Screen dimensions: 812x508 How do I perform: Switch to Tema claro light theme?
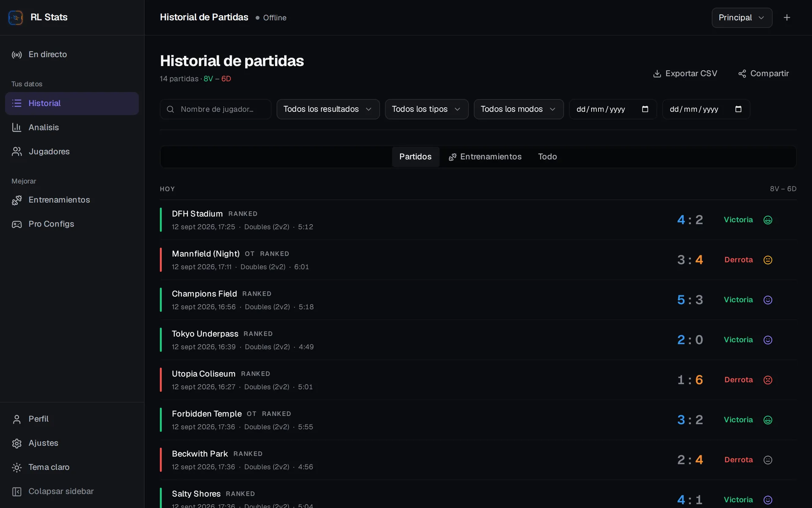pos(72,467)
